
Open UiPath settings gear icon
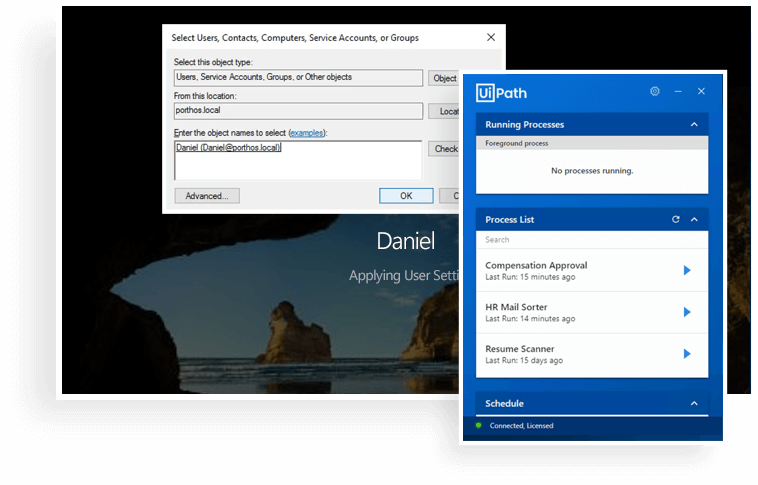pos(655,91)
